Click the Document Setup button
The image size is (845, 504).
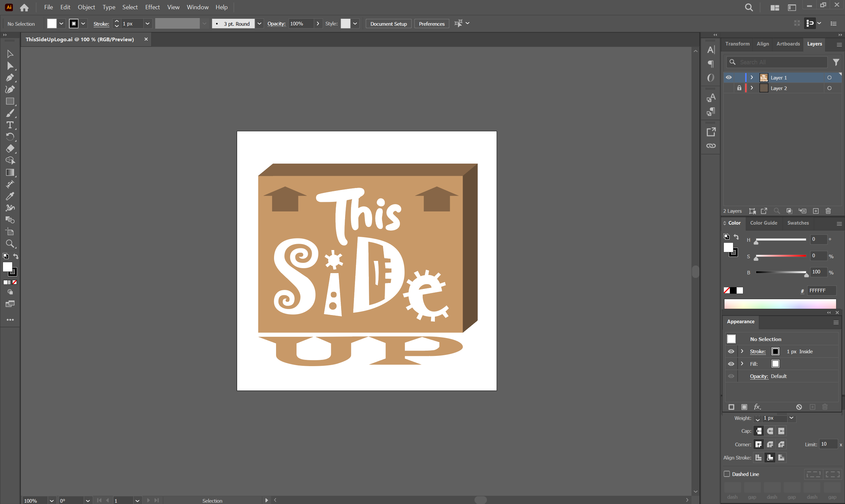point(388,23)
